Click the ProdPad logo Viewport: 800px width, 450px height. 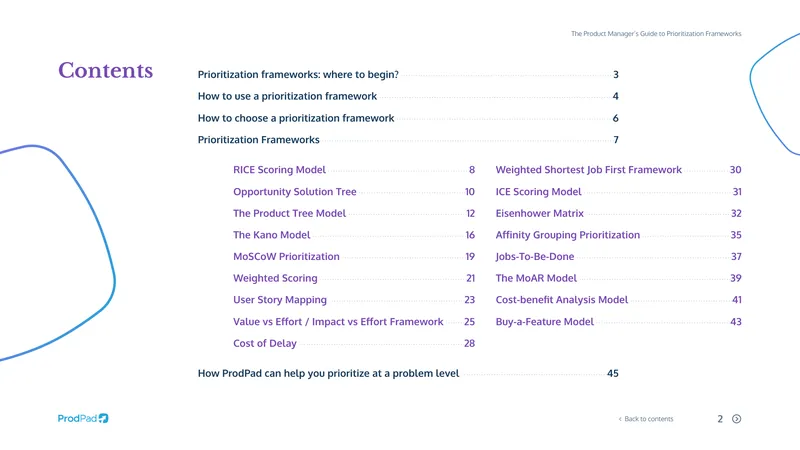pos(83,418)
